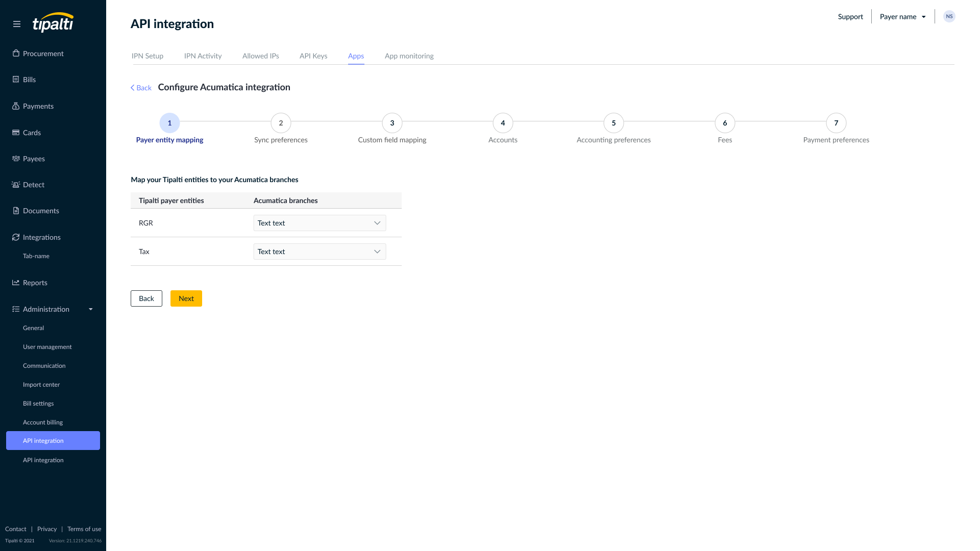
Task: Open the Documents section
Action: pos(41,211)
